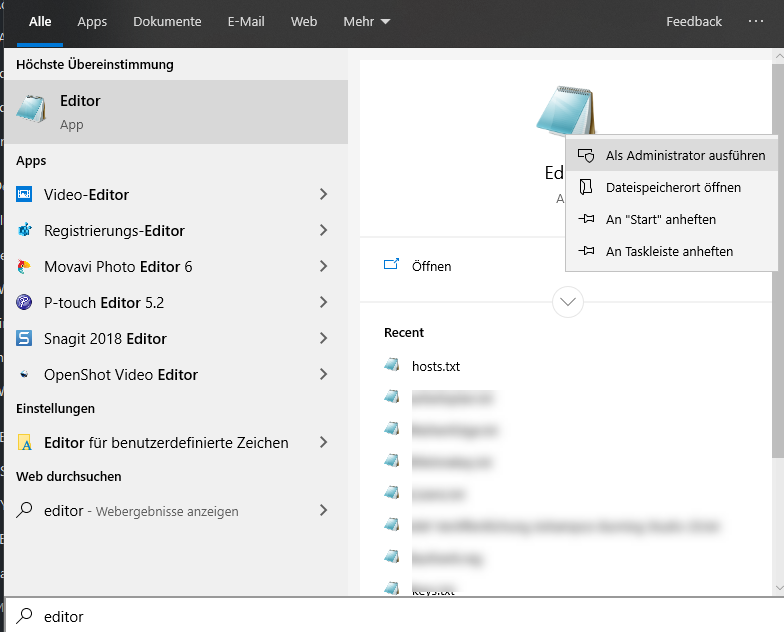
Task: Click the scrollbar up arrow in preview pane
Action: pyautogui.click(x=778, y=56)
